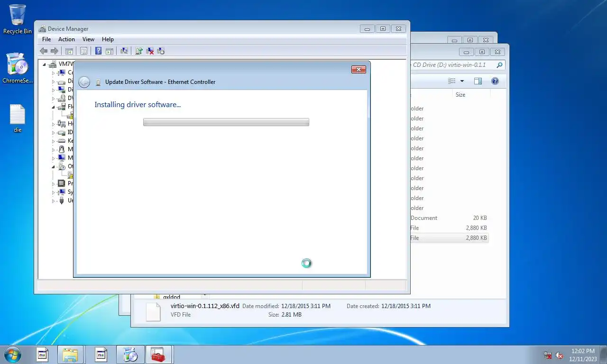Click the blue Help icon in Explorer window
This screenshot has height=364, width=607.
click(x=495, y=81)
